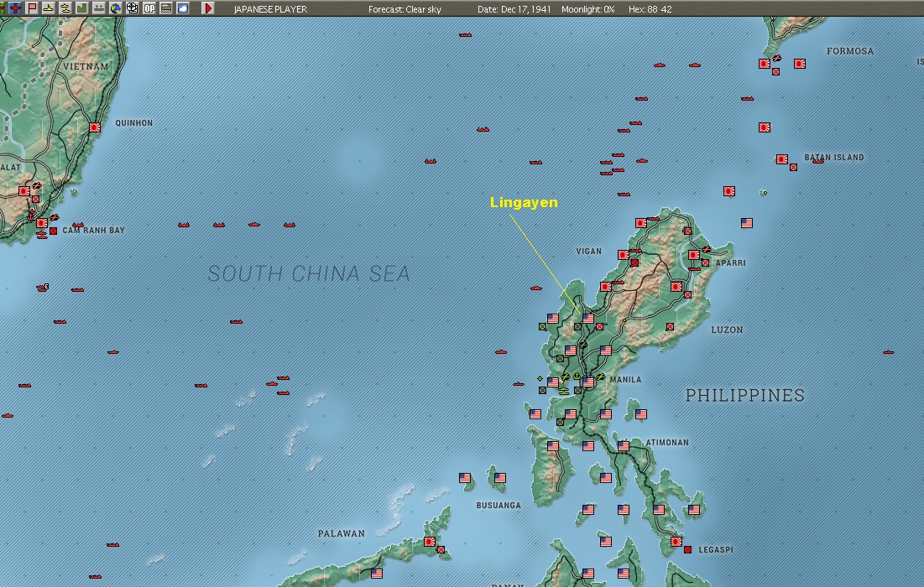Click the red play end-turn arrow
Image resolution: width=924 pixels, height=587 pixels.
coord(208,8)
